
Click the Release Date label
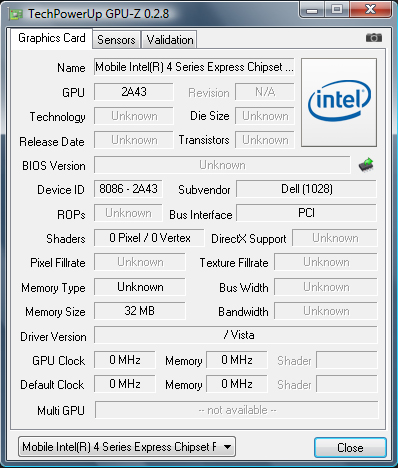(52, 142)
